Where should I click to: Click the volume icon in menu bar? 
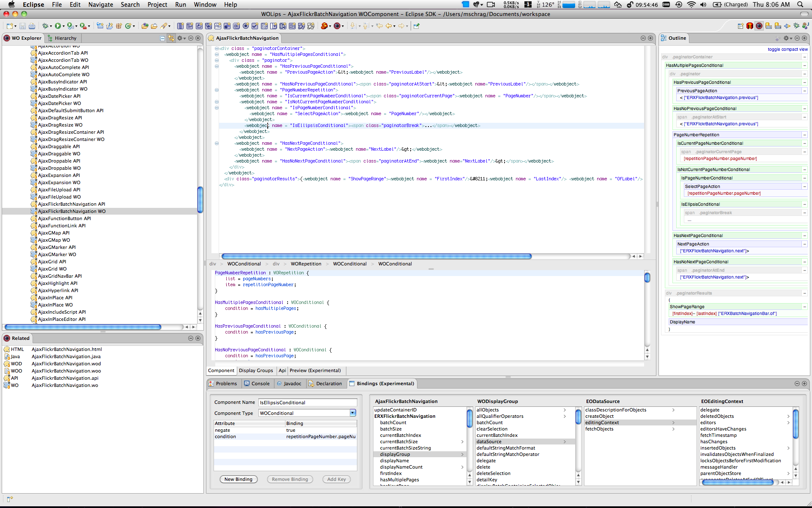(x=703, y=5)
